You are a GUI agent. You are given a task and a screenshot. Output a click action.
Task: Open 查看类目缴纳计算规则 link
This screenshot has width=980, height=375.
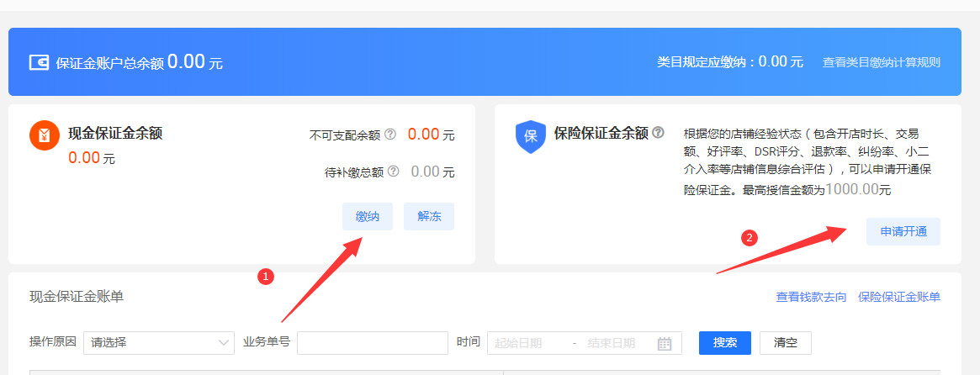[882, 62]
